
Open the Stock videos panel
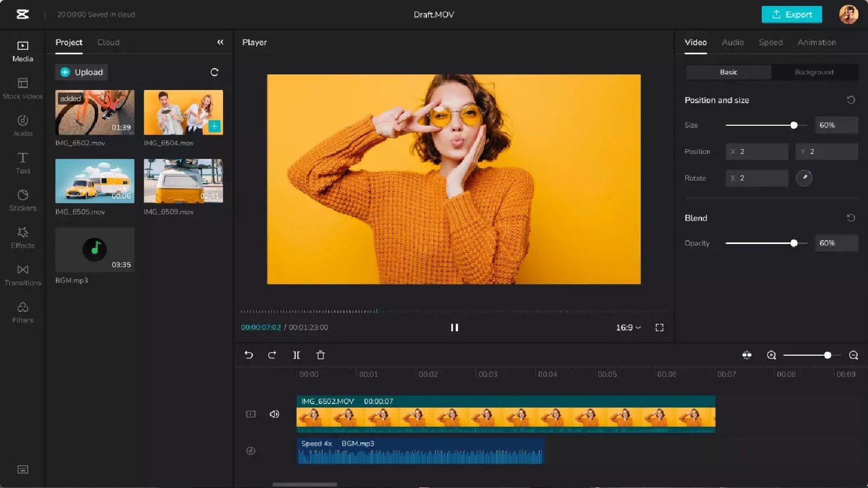coord(22,88)
